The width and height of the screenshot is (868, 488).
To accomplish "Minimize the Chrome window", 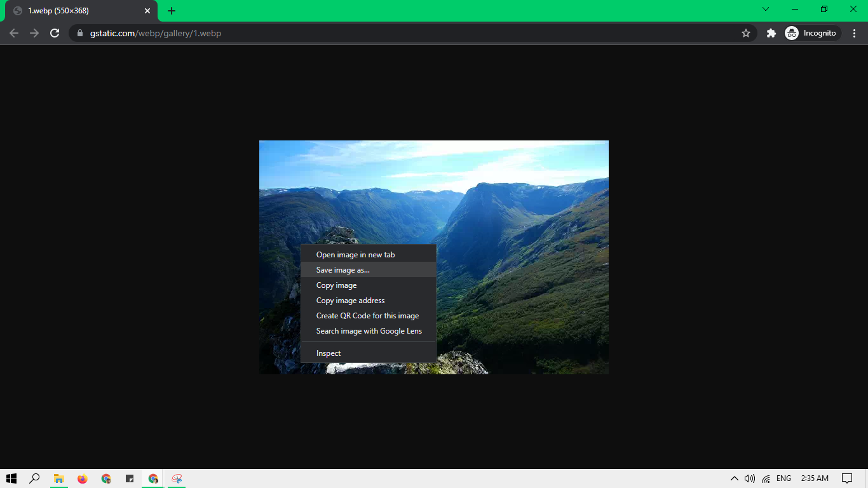I will 795,10.
